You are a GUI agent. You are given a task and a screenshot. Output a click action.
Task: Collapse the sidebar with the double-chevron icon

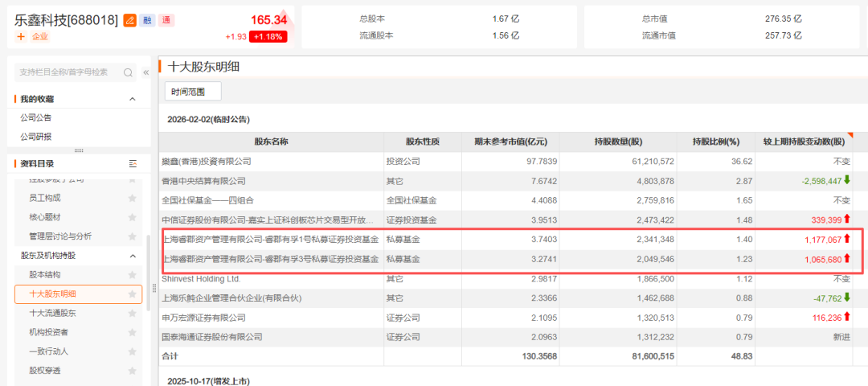pos(145,72)
